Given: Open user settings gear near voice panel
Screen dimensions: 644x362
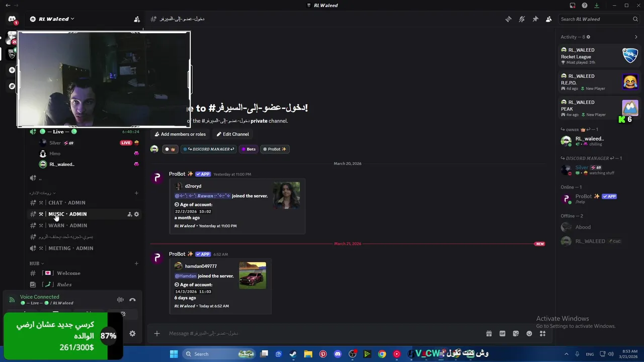Looking at the screenshot, I should tap(132, 333).
